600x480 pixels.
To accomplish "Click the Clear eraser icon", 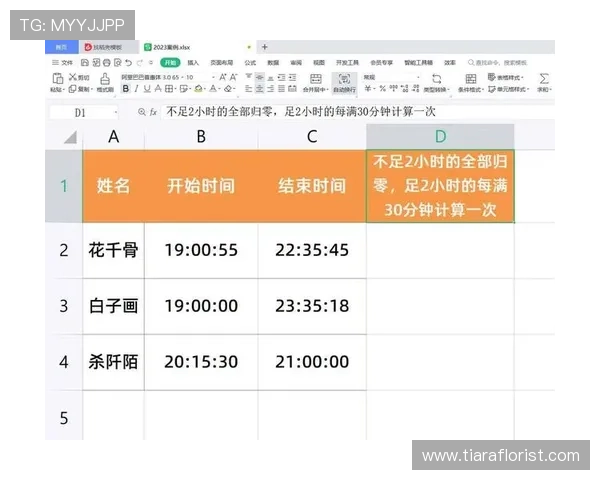I will (228, 89).
